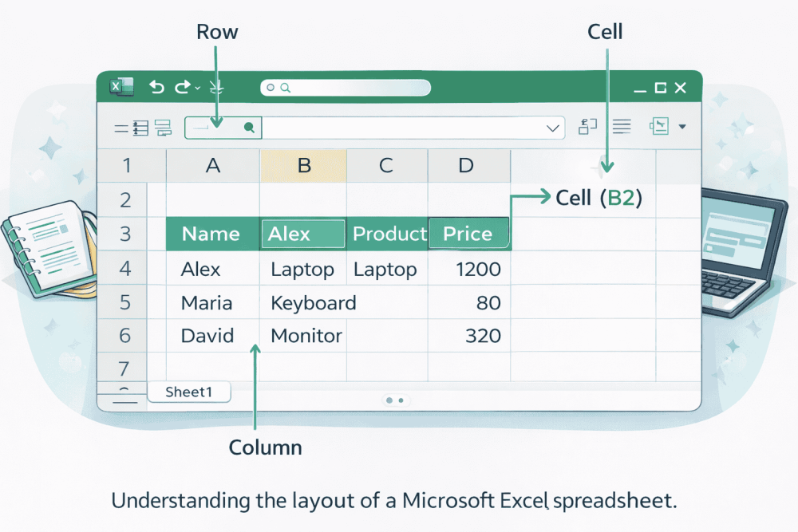Switch to the Sheet1 tab
Image resolution: width=798 pixels, height=532 pixels.
[188, 392]
